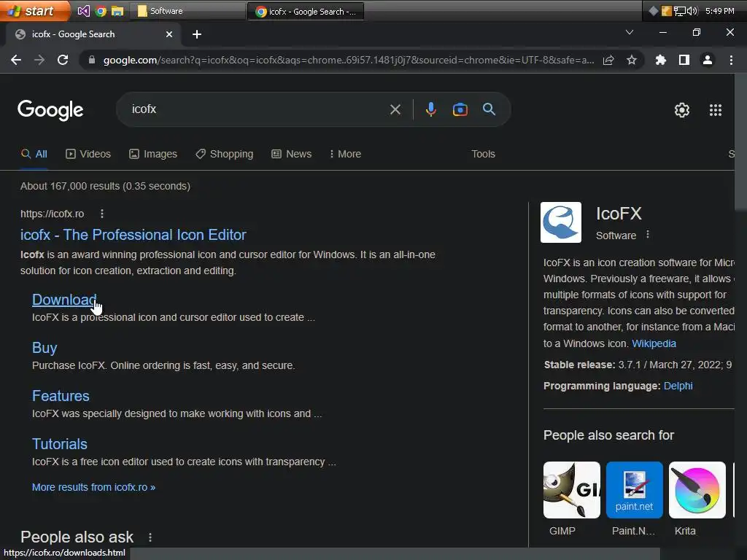Open icofx - The Professional Icon Editor result
Screen dimensions: 747x560
pyautogui.click(x=133, y=235)
